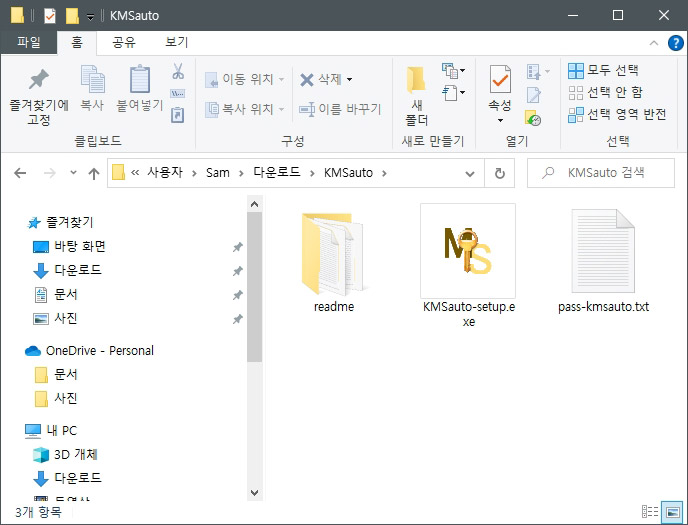The image size is (688, 525).
Task: Click Sam in the address path
Action: 218,172
